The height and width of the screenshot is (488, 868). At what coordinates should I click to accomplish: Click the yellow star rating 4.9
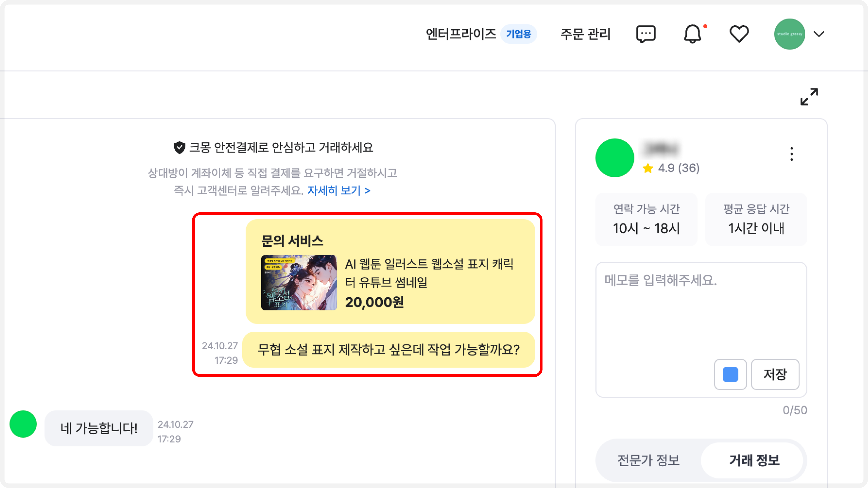(671, 168)
